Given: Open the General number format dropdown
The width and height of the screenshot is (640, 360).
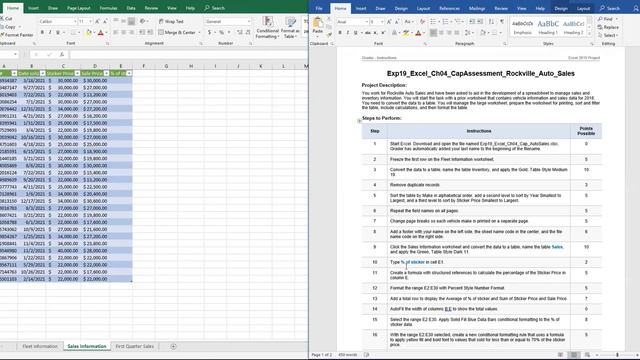Looking at the screenshot, I should (249, 21).
